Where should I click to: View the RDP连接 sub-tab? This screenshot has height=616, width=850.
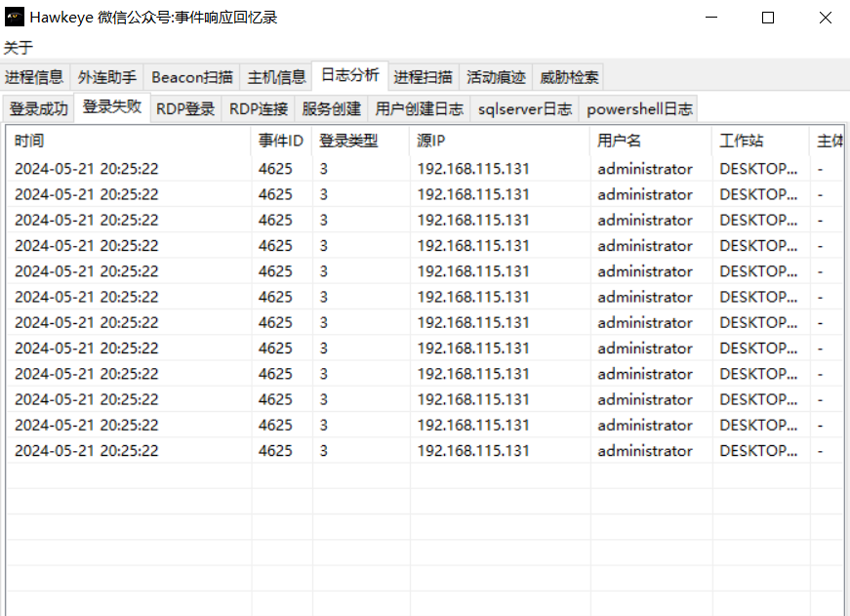click(x=259, y=109)
